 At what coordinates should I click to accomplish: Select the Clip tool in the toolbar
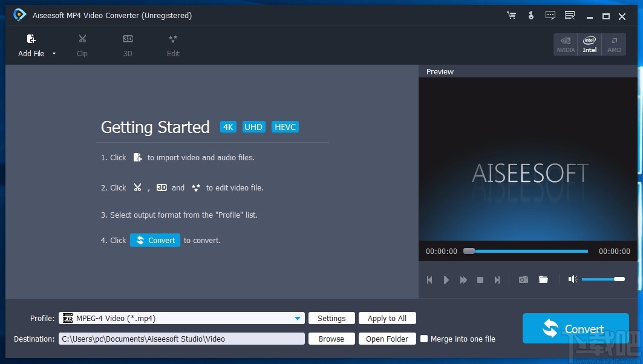tap(82, 45)
